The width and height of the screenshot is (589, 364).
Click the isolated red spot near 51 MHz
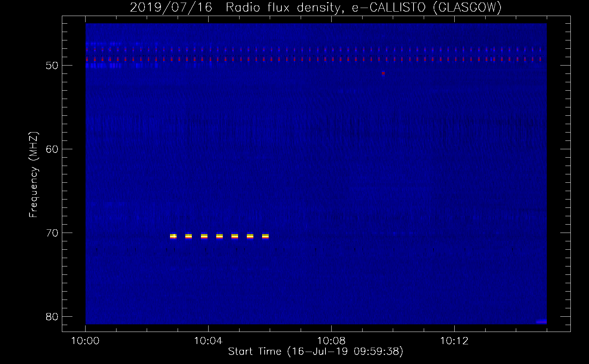pyautogui.click(x=383, y=73)
